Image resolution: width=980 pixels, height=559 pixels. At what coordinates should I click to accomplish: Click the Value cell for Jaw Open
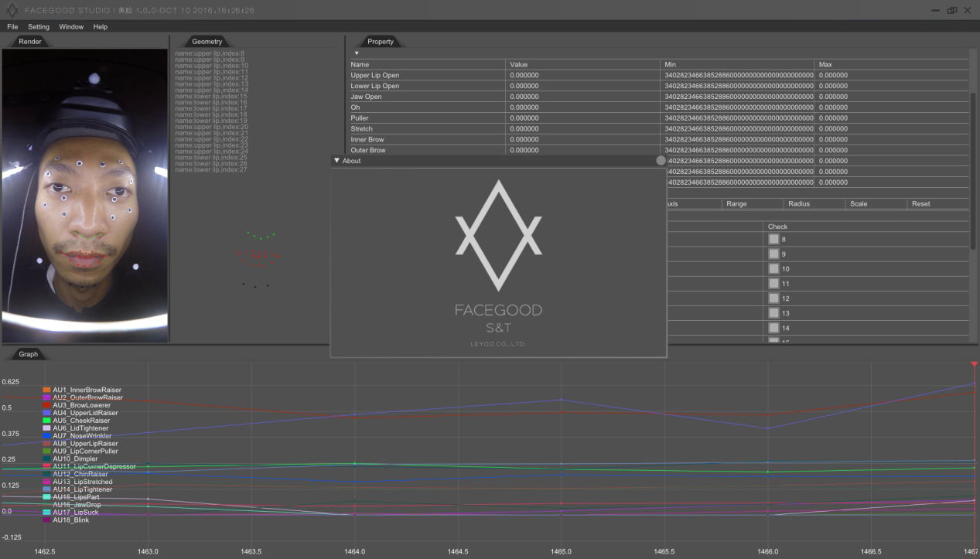pyautogui.click(x=584, y=97)
